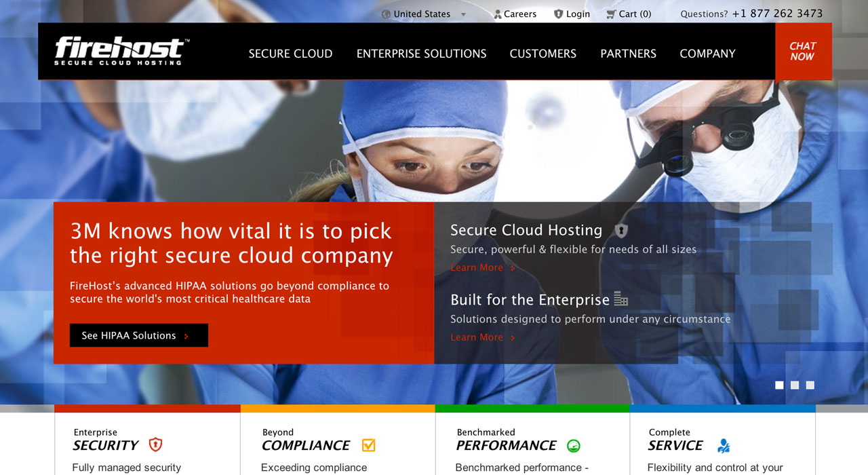Click the green gauge icon next to PERFORMANCE
Screen dimensions: 868x475
574,446
